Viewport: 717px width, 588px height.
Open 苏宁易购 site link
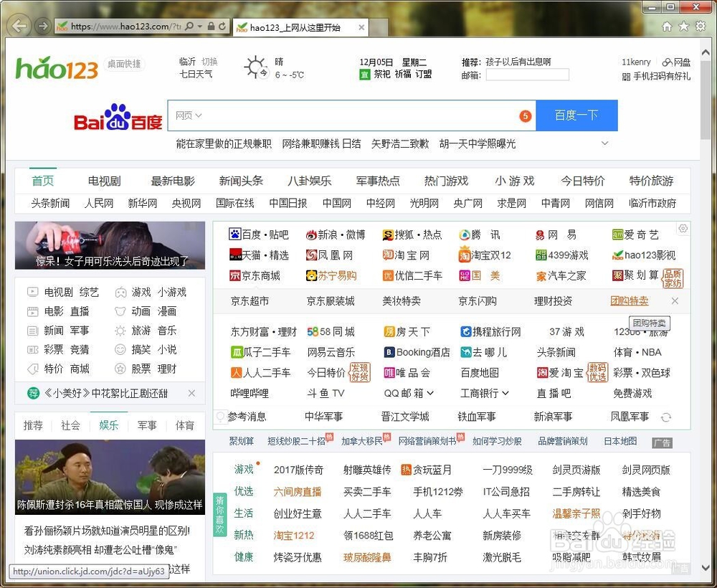point(331,275)
